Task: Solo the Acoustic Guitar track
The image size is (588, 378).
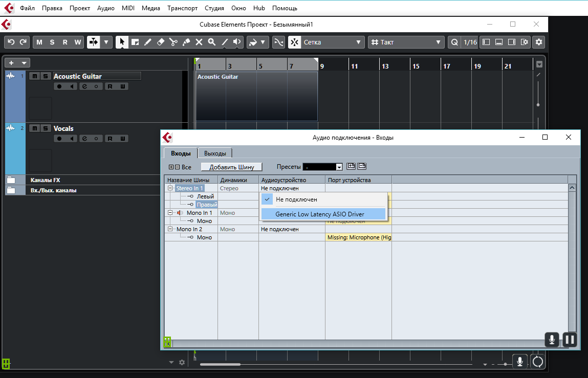Action: tap(46, 76)
